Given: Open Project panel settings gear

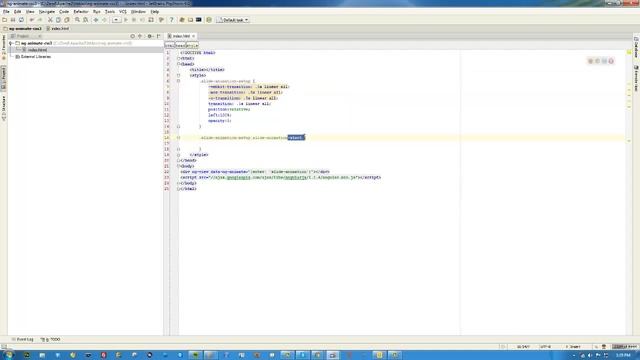Looking at the screenshot, I should click(150, 36).
